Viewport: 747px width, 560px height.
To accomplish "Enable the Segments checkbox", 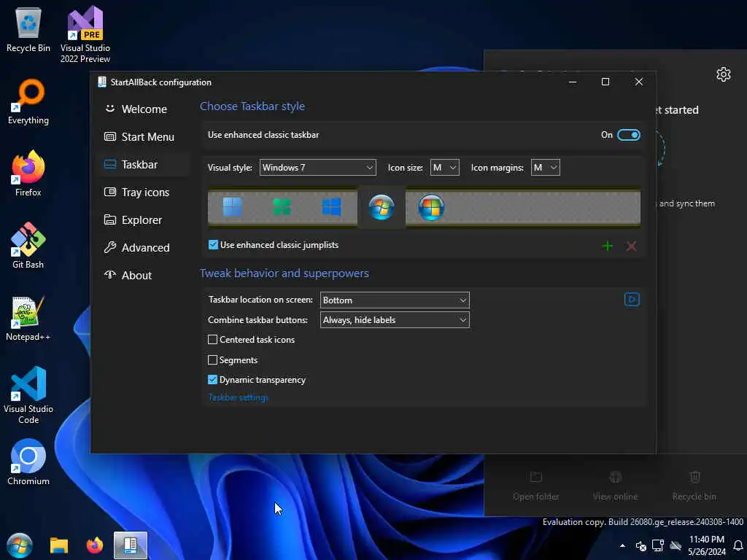I will [x=212, y=360].
